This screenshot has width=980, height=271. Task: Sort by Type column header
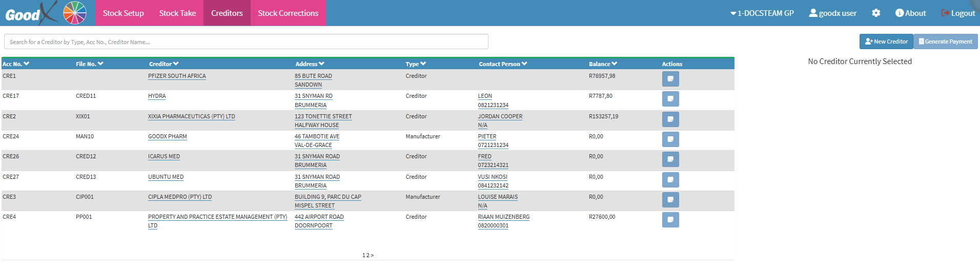pos(415,64)
